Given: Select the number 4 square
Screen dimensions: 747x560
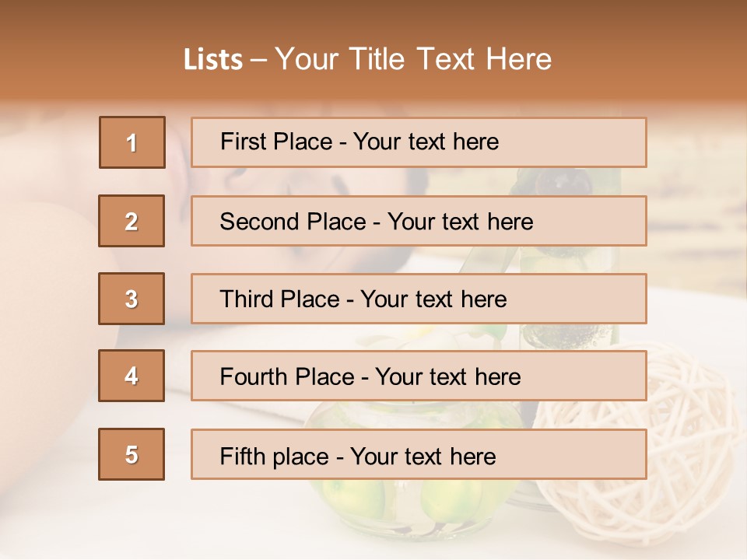Looking at the screenshot, I should pos(132,376).
